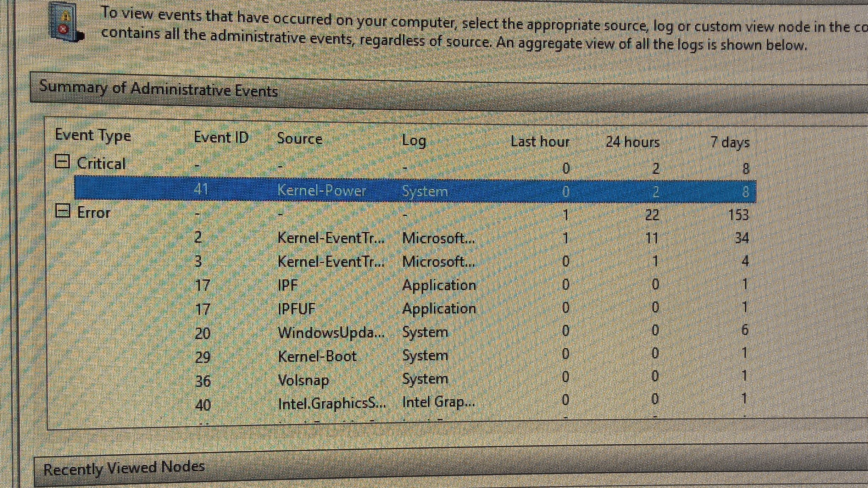
Task: Select Kernel-EventTr event ID 2 row
Action: (x=330, y=238)
